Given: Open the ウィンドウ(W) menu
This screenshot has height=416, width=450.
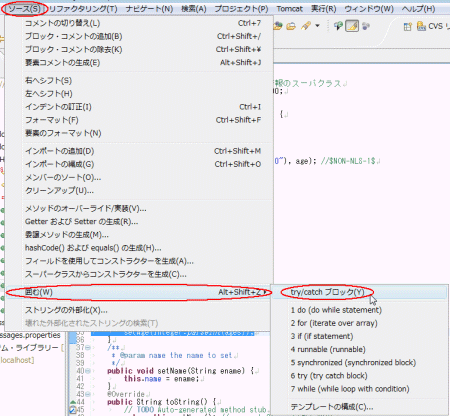Looking at the screenshot, I should pos(369,9).
